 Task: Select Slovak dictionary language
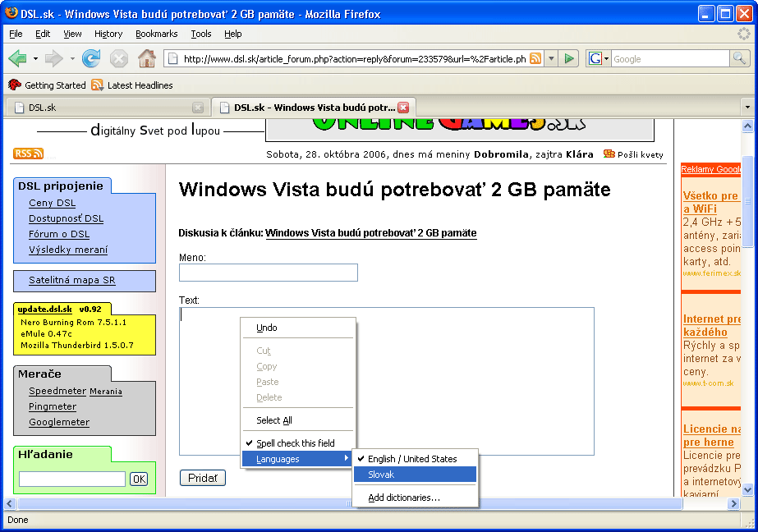coord(415,475)
